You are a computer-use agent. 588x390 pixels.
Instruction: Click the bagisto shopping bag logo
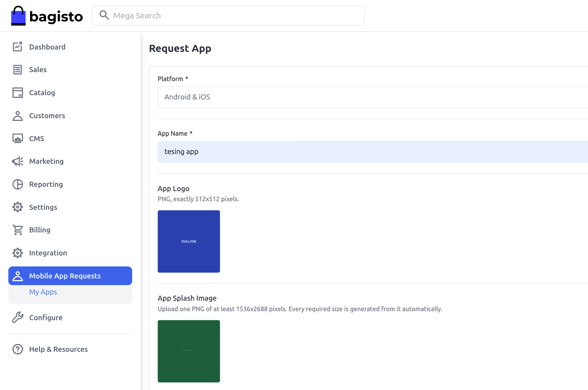click(18, 16)
